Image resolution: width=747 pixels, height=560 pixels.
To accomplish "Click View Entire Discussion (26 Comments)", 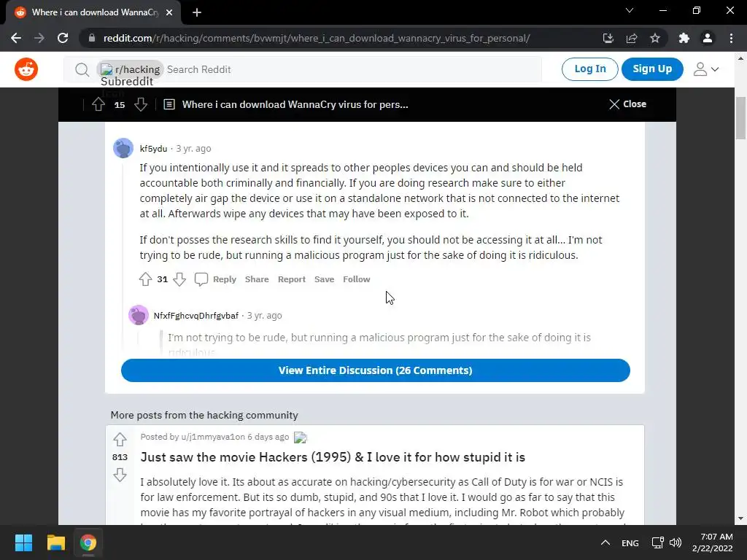I will click(x=376, y=370).
